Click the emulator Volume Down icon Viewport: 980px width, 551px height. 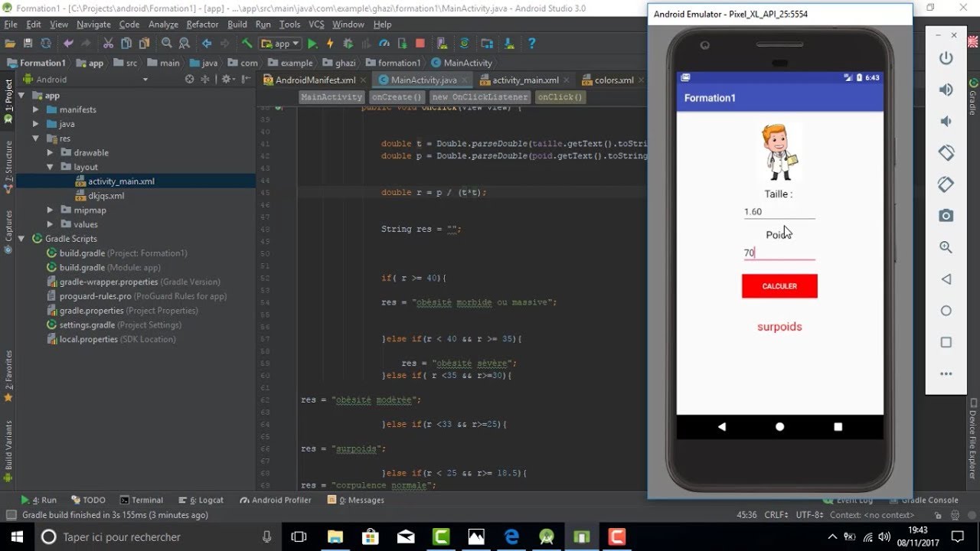tap(946, 121)
